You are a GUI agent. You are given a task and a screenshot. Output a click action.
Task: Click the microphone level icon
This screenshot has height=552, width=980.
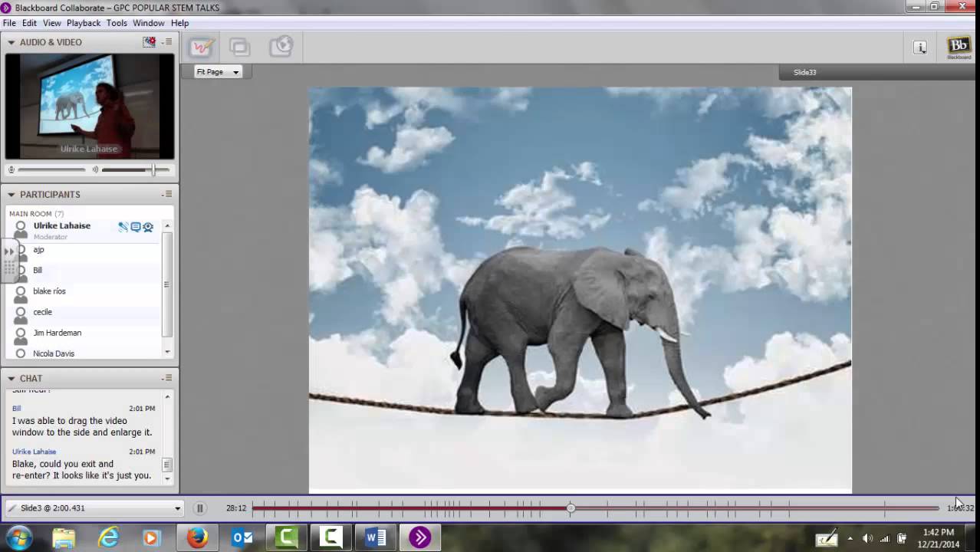(11, 169)
